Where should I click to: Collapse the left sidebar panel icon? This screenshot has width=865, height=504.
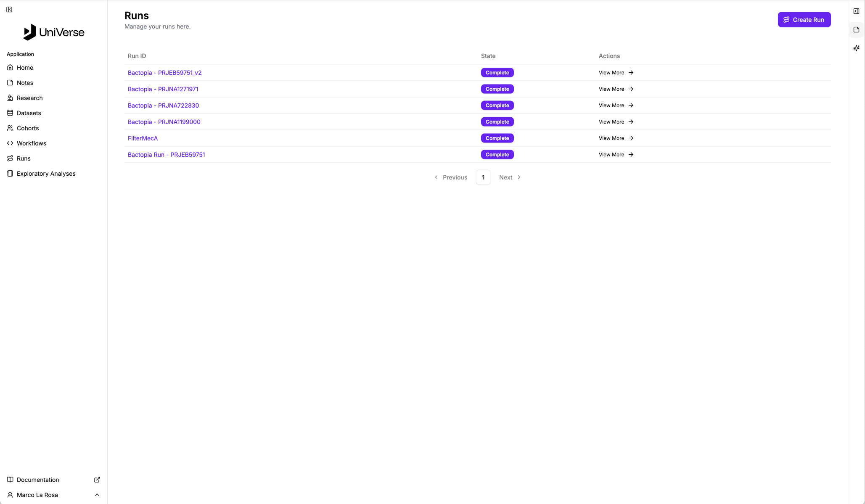(9, 10)
